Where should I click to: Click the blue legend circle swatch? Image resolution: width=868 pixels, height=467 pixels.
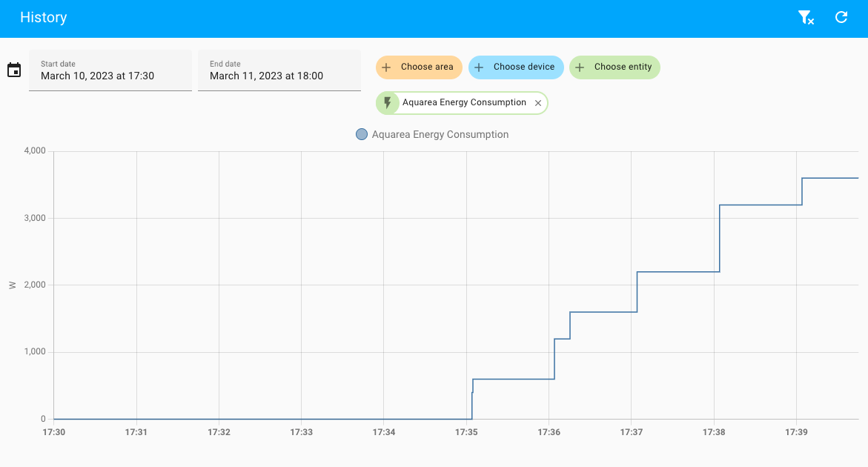(x=362, y=135)
